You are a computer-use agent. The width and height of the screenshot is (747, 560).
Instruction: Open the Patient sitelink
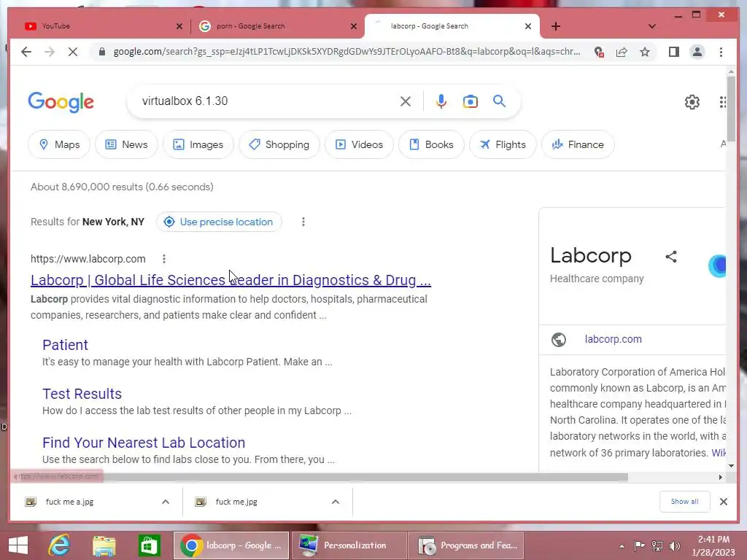click(65, 345)
